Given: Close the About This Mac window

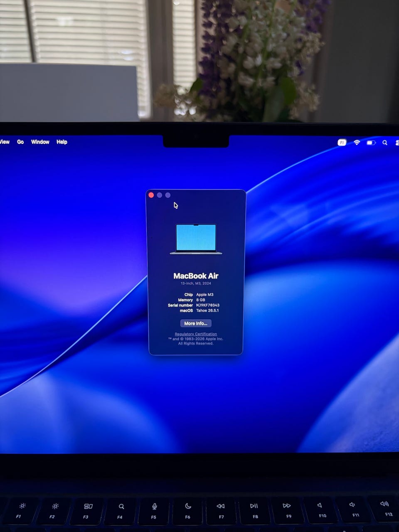Looking at the screenshot, I should click(x=151, y=195).
